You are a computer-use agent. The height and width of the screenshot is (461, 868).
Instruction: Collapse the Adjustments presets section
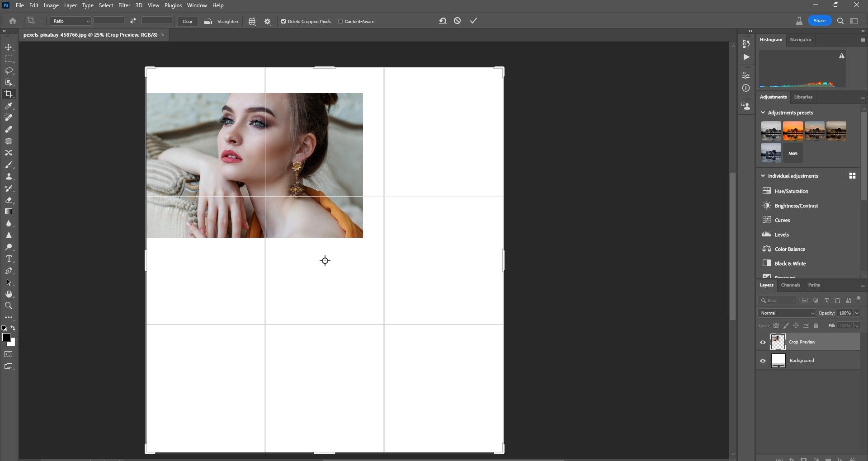(x=763, y=113)
